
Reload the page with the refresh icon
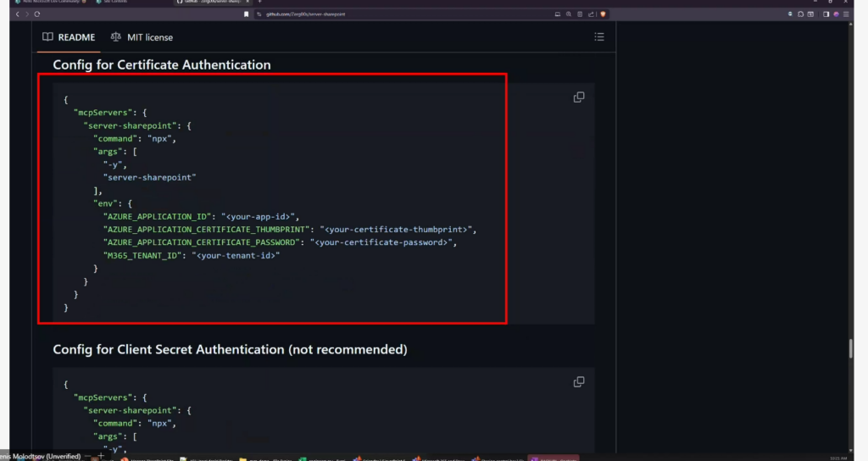click(37, 14)
